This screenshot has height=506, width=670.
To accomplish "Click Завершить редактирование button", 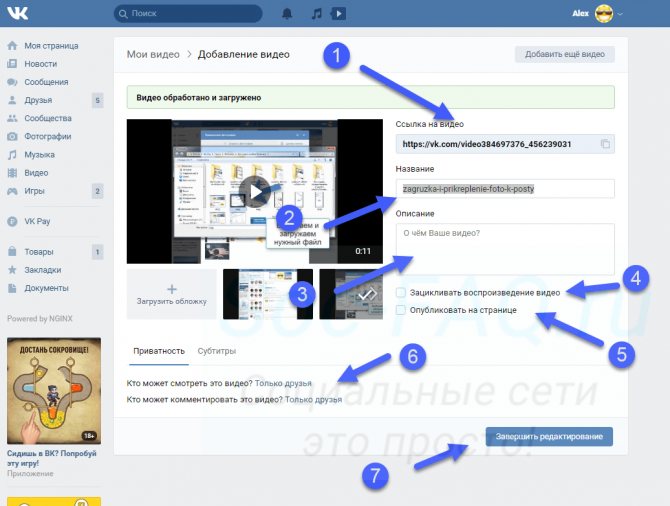I will [x=549, y=436].
